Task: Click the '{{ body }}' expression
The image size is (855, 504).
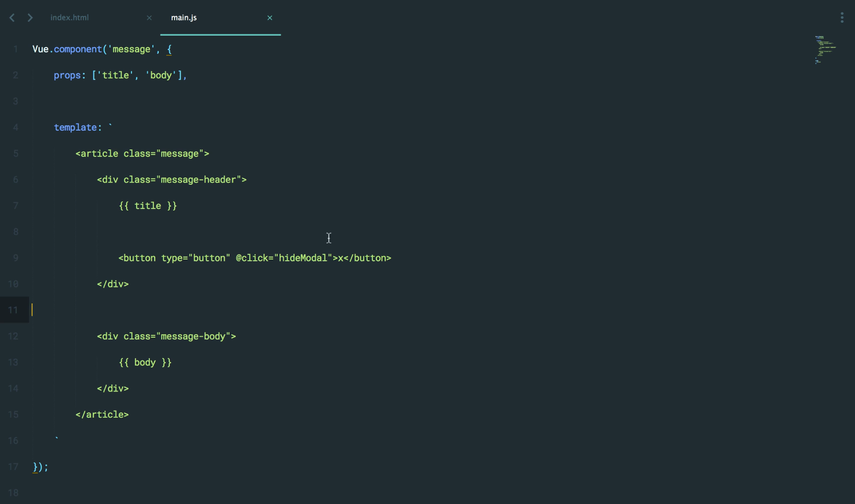Action: click(x=145, y=362)
